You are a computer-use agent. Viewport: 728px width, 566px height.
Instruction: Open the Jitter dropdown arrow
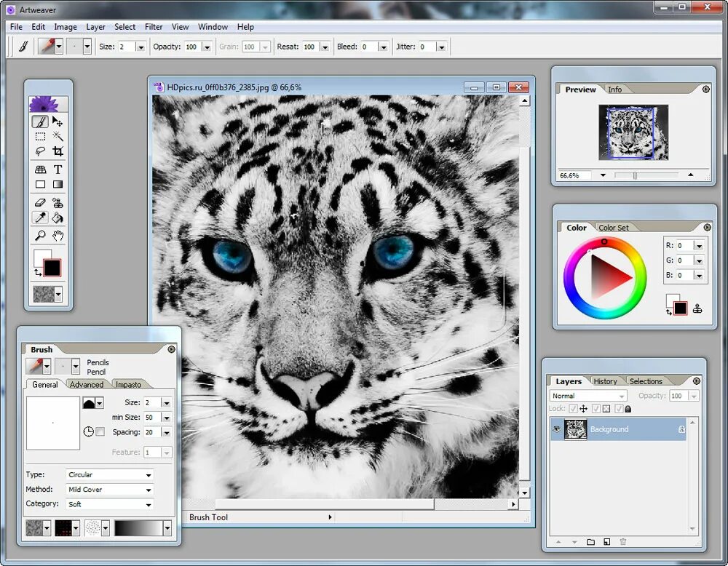tap(442, 47)
